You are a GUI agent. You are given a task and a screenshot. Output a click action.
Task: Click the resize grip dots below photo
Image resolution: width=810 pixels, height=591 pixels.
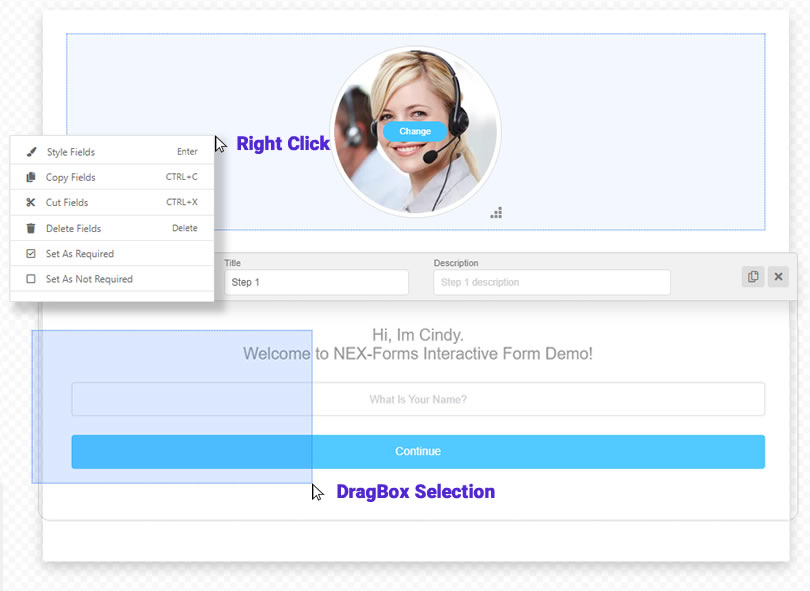click(x=496, y=213)
